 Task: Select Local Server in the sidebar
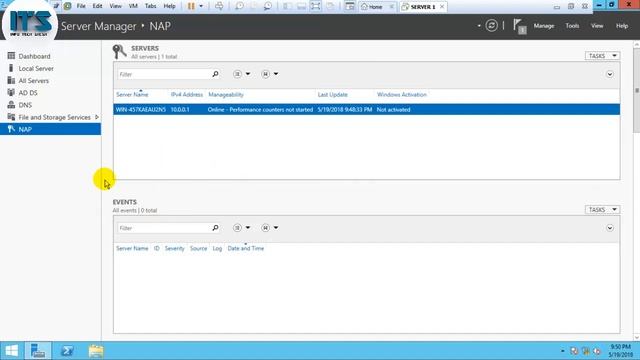point(36,69)
